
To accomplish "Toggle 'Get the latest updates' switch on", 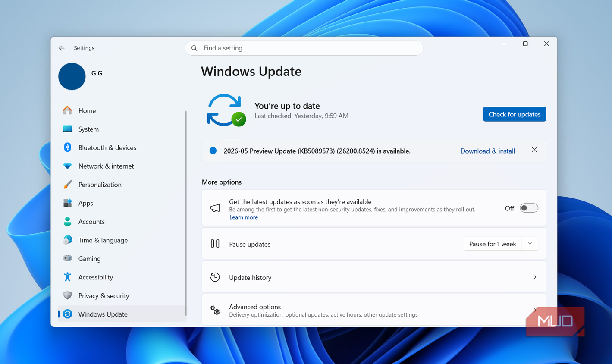I will pyautogui.click(x=529, y=208).
